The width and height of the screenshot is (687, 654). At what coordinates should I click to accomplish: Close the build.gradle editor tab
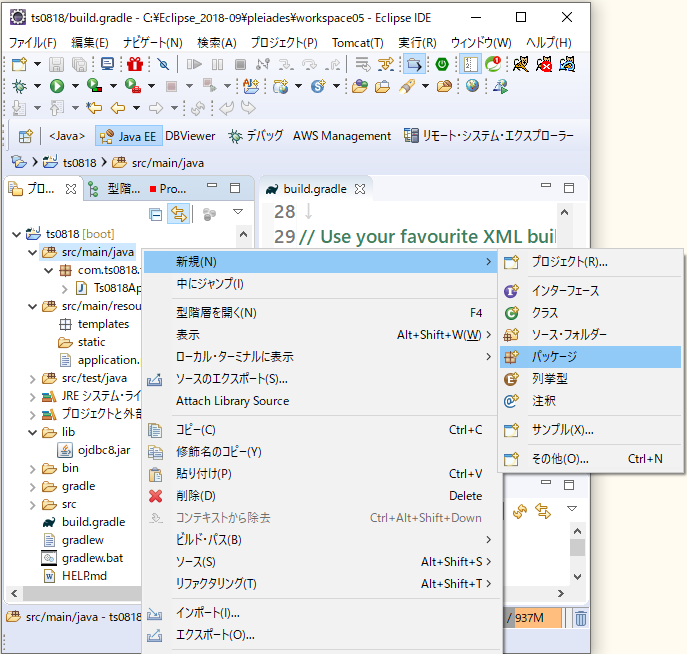[360, 189]
